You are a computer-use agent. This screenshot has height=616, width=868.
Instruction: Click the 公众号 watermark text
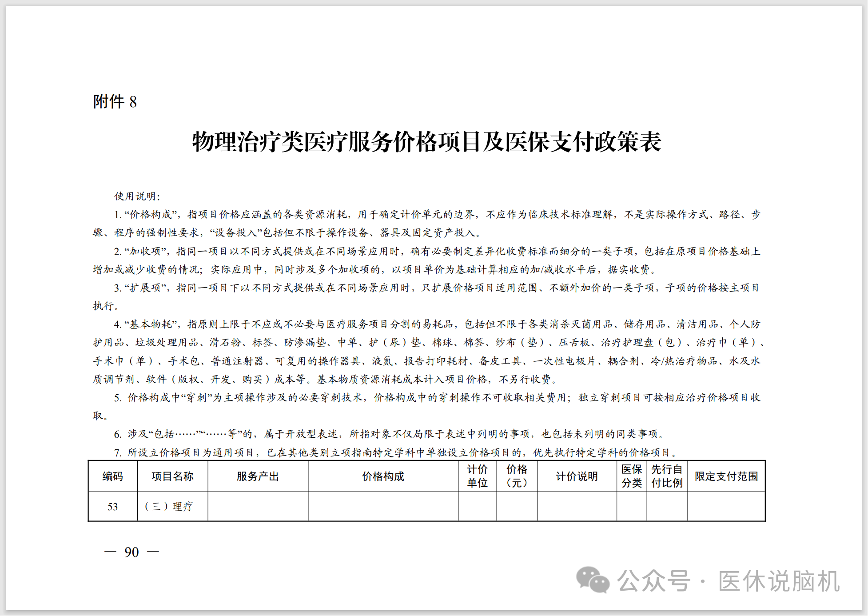pyautogui.click(x=653, y=581)
